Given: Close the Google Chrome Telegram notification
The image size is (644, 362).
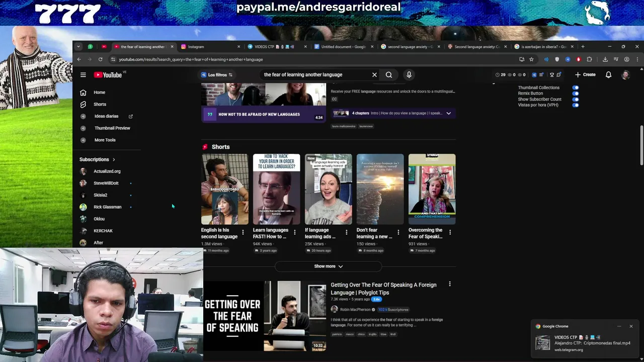Looking at the screenshot, I should point(631,326).
